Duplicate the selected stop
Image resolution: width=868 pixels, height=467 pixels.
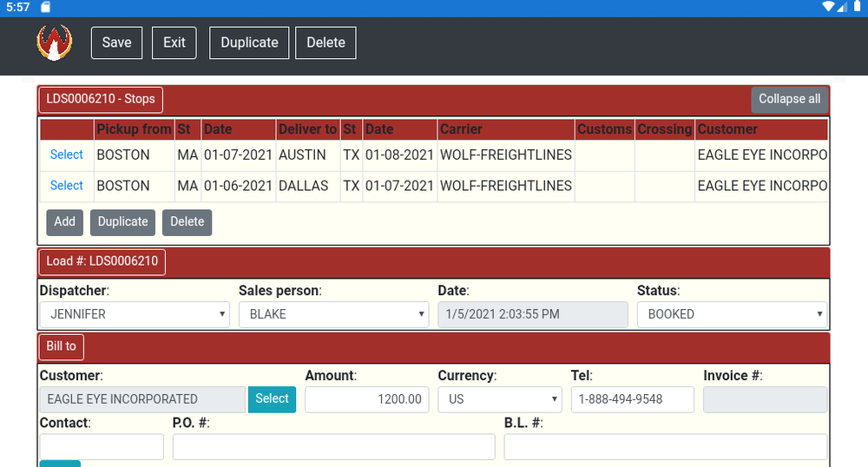pyautogui.click(x=123, y=222)
